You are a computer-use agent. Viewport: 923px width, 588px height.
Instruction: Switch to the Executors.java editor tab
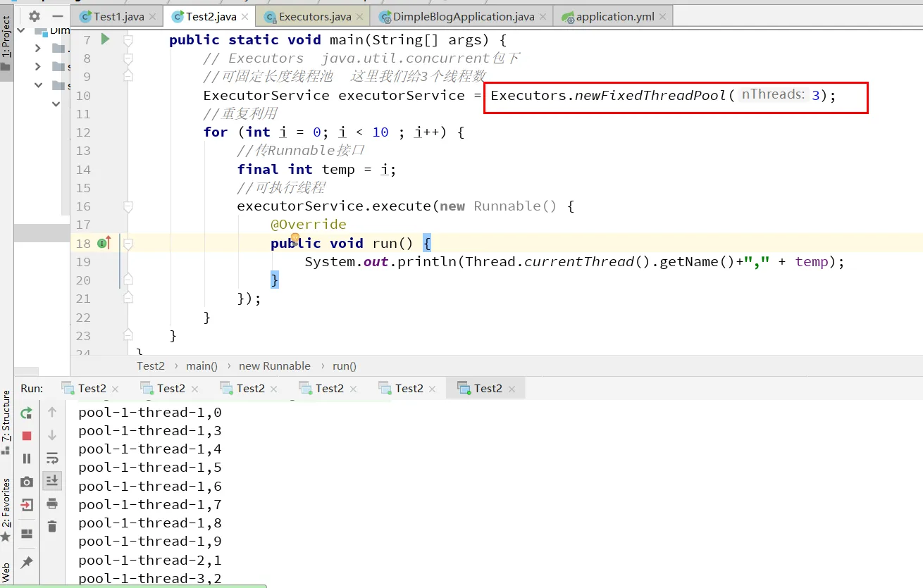(x=314, y=17)
